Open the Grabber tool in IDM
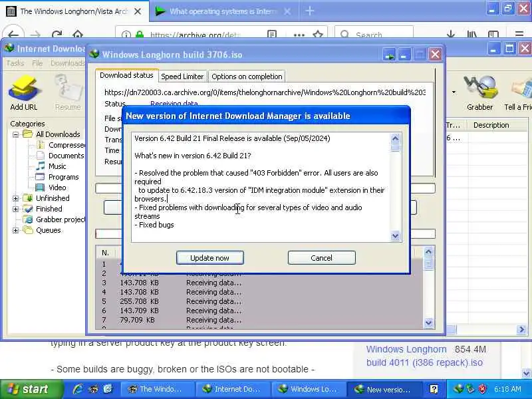Viewport: 532px width, 399px height. (x=479, y=92)
